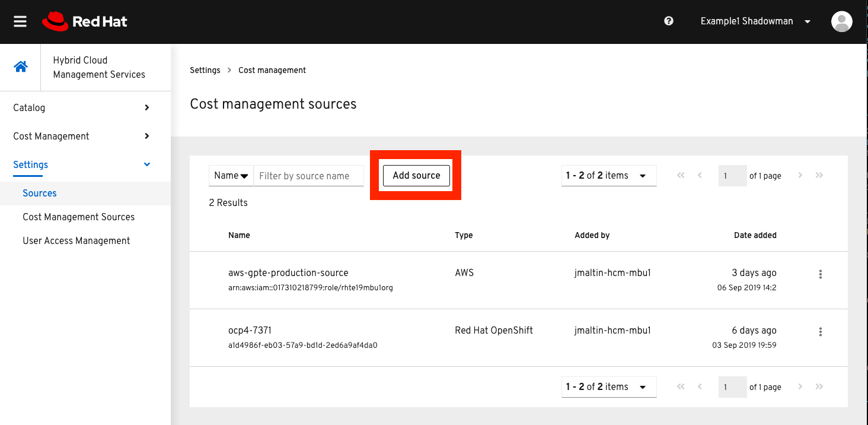Click the ocp4-7371 source name
This screenshot has width=868, height=425.
click(250, 331)
